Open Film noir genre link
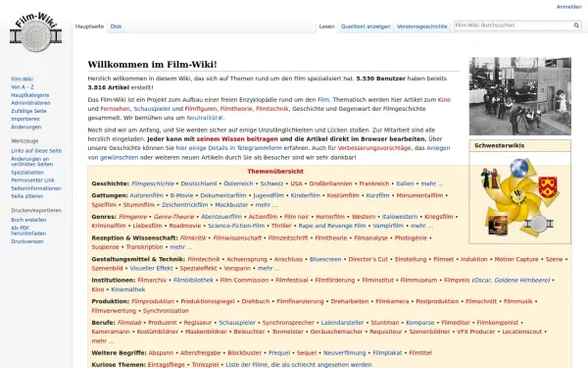588x368 pixels. coord(296,217)
